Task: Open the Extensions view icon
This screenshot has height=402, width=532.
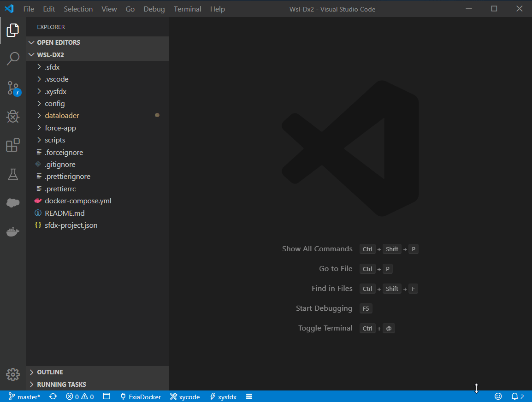Action: (13, 145)
